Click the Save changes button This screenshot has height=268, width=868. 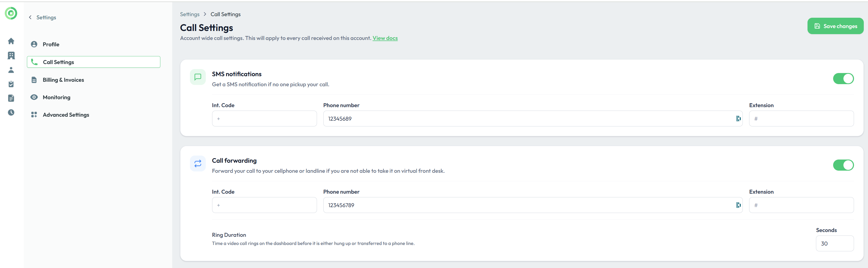[x=835, y=26]
